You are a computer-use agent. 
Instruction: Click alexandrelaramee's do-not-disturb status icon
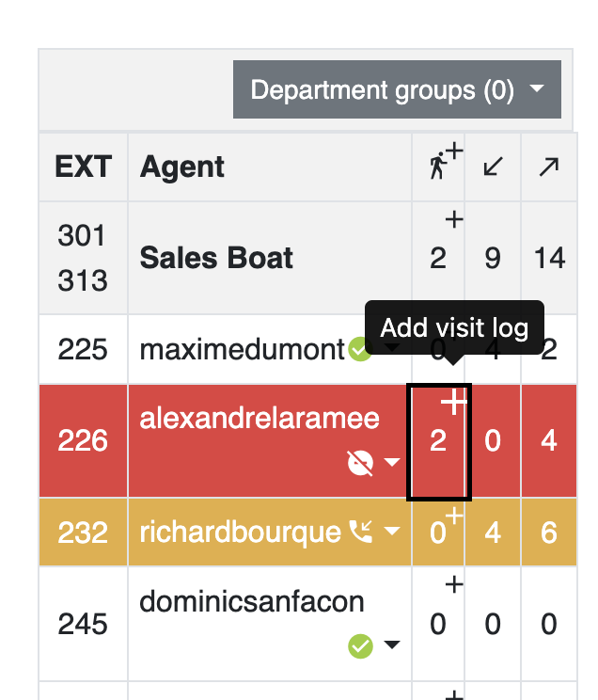tap(360, 463)
